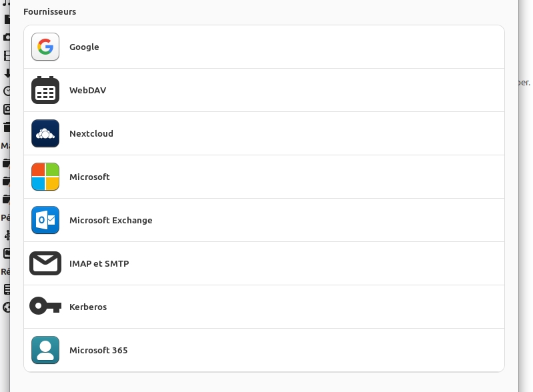533x392 pixels.
Task: Click the IMAP et SMTP envelope icon
Action: click(x=45, y=263)
